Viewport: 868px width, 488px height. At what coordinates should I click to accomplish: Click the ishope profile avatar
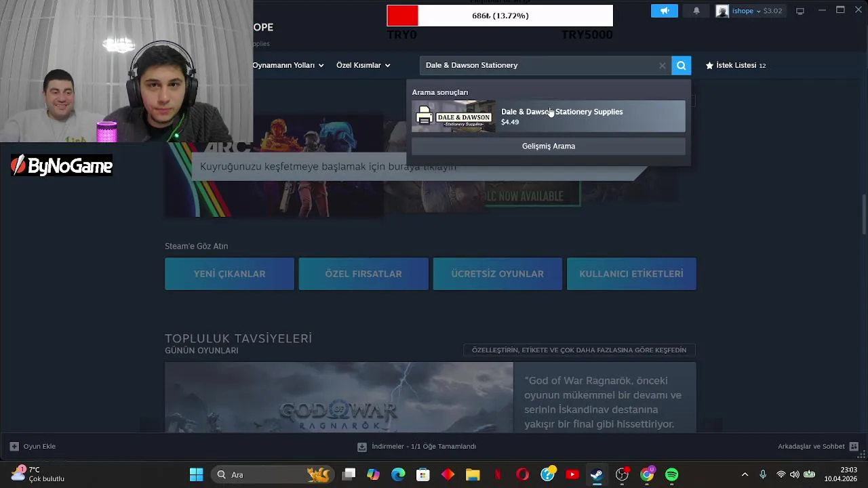pos(722,11)
